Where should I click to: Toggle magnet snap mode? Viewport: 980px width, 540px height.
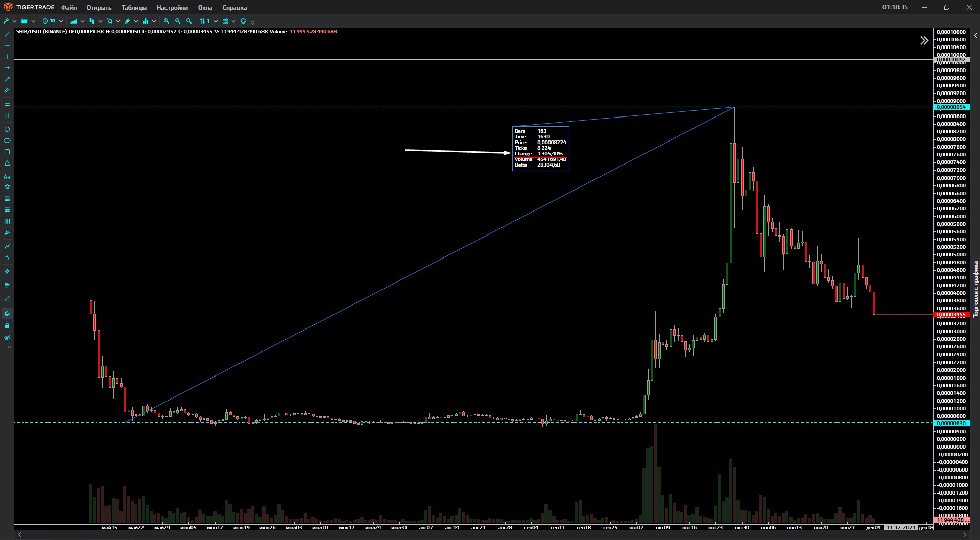[x=7, y=313]
